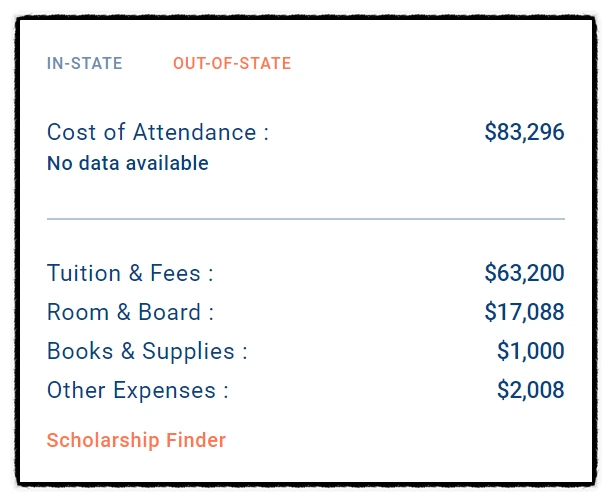The image size is (612, 502).
Task: Click the colon after Tuition & Fees
Action: [x=210, y=275]
